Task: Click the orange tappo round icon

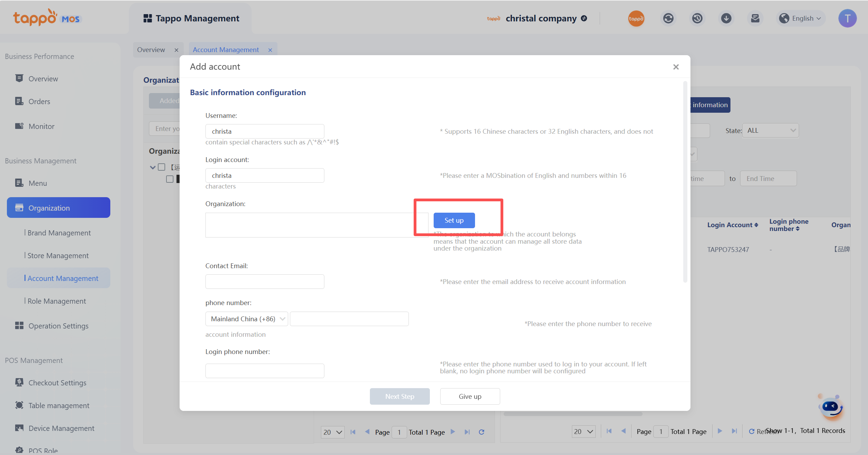Action: click(636, 18)
